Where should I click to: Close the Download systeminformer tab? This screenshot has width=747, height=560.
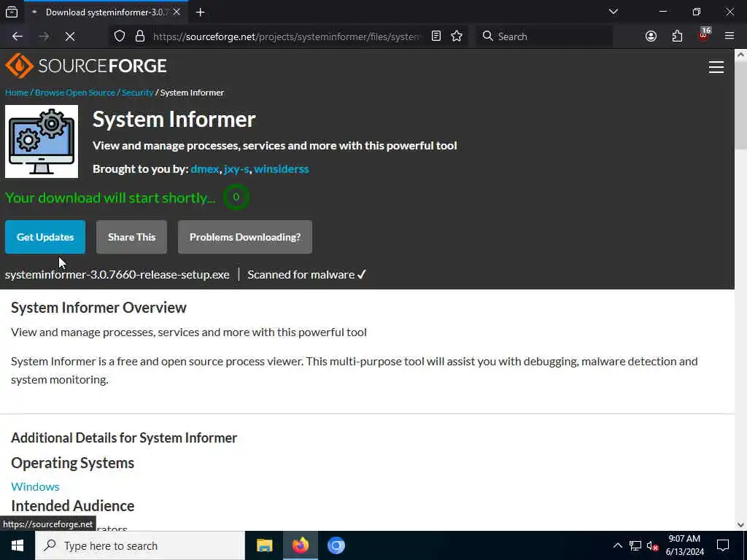177,12
